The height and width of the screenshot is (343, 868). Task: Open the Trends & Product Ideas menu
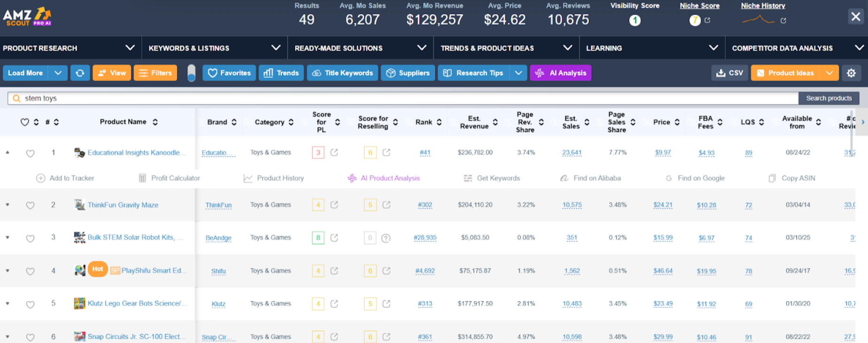[x=506, y=48]
